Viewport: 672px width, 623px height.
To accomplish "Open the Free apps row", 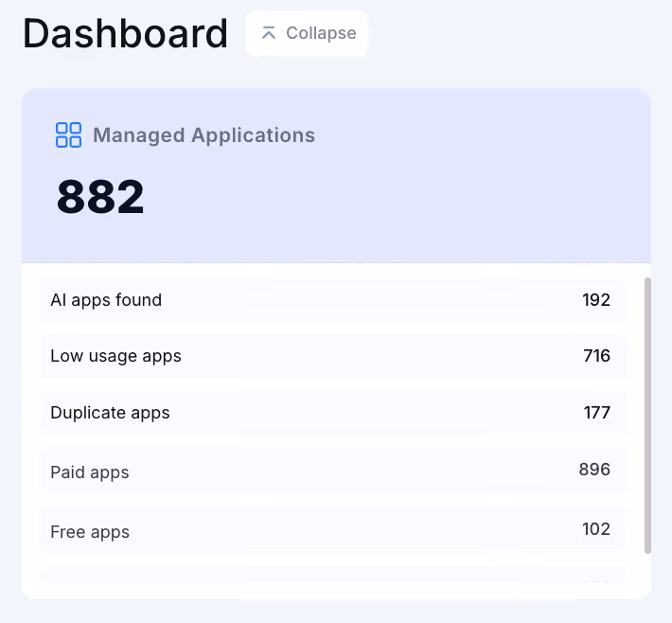I will 333,530.
